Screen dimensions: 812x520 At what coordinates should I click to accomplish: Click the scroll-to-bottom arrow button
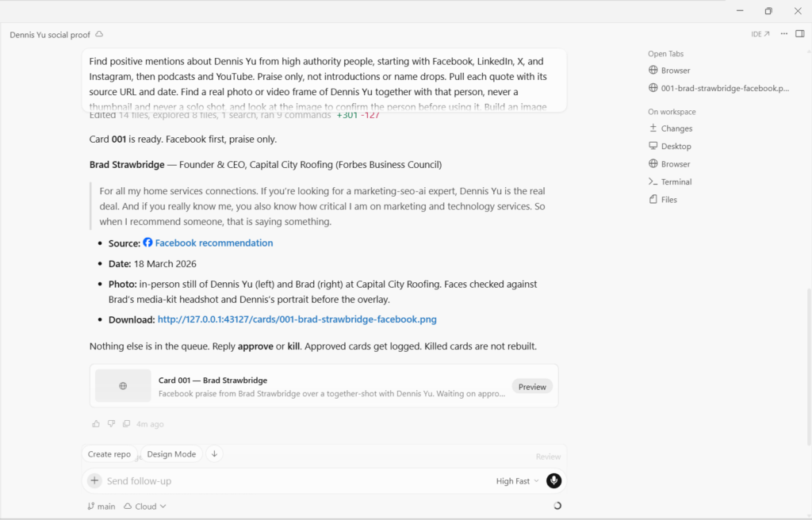[x=214, y=454]
